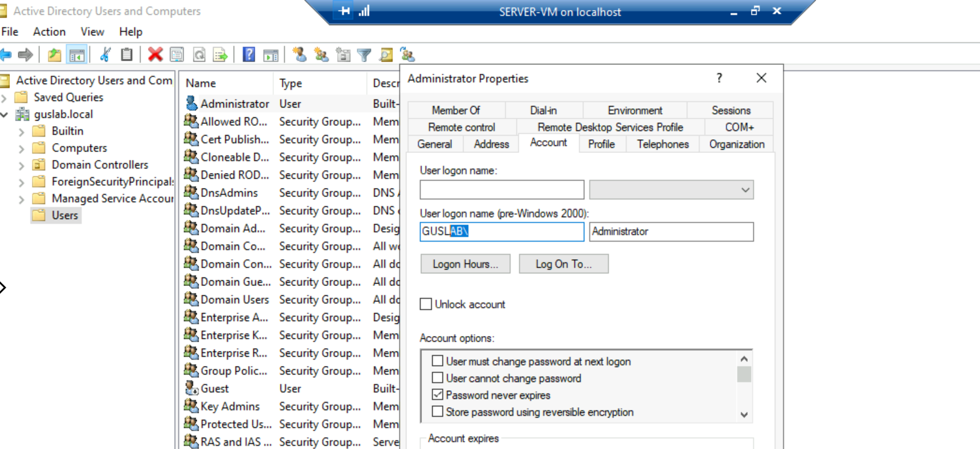Open the View menu

coord(92,31)
